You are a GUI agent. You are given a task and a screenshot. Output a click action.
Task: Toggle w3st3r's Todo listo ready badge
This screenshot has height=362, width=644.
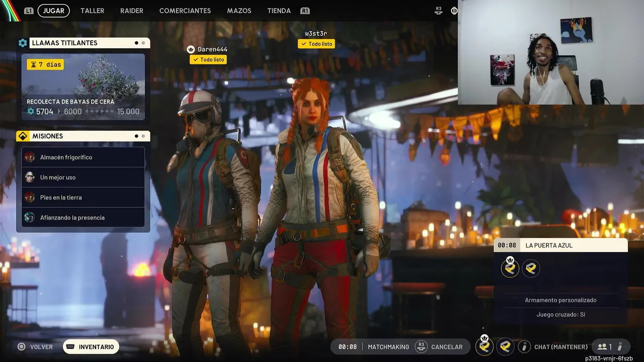pyautogui.click(x=316, y=44)
